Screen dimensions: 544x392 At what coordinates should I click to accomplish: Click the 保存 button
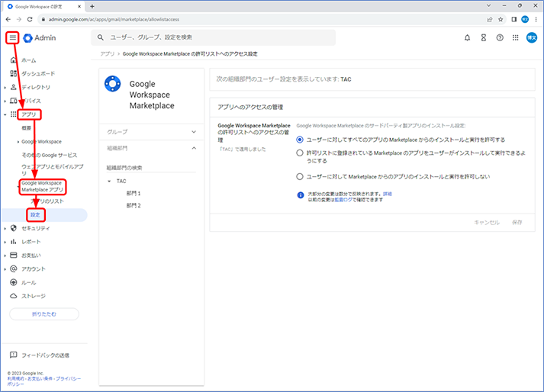[x=517, y=223]
